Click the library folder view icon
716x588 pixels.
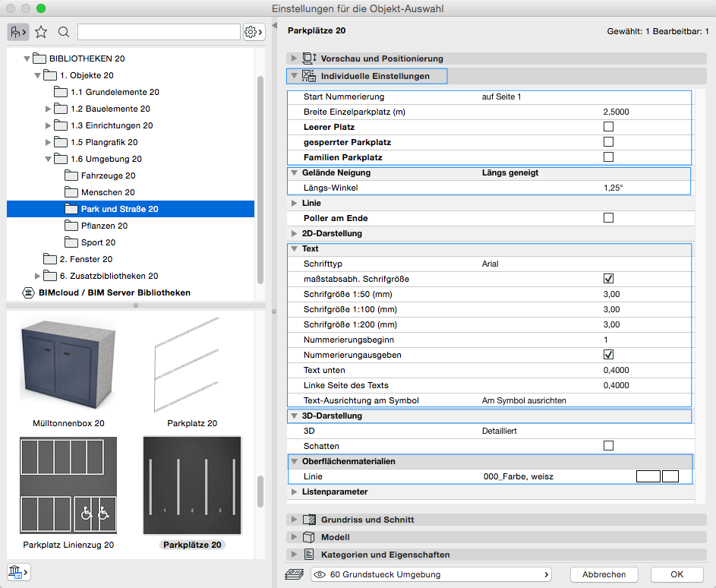click(x=17, y=32)
